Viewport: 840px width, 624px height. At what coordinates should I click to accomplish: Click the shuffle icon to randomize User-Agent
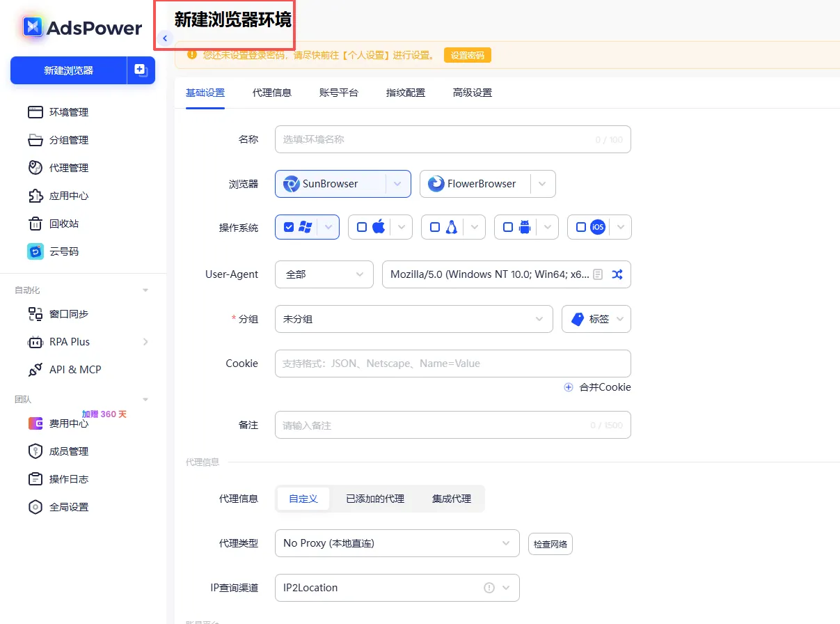(618, 274)
